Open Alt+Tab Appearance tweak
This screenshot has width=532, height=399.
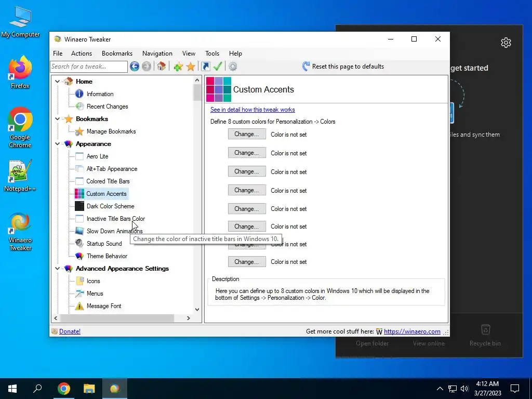coord(112,169)
